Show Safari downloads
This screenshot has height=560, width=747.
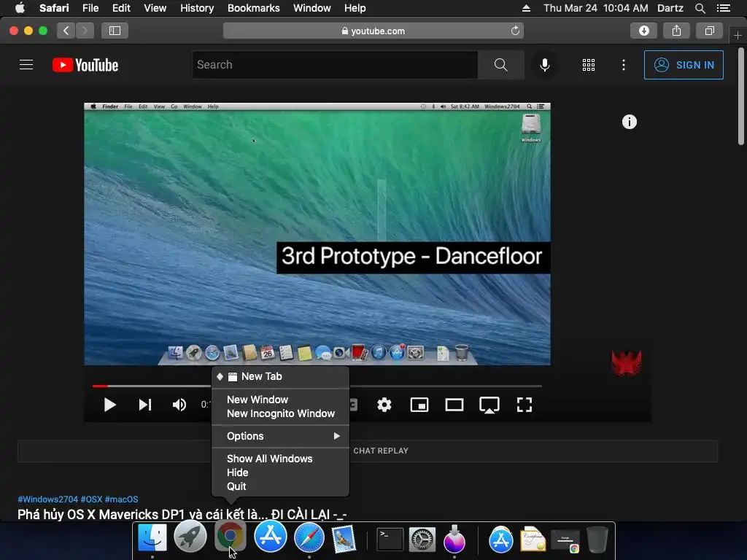(643, 31)
